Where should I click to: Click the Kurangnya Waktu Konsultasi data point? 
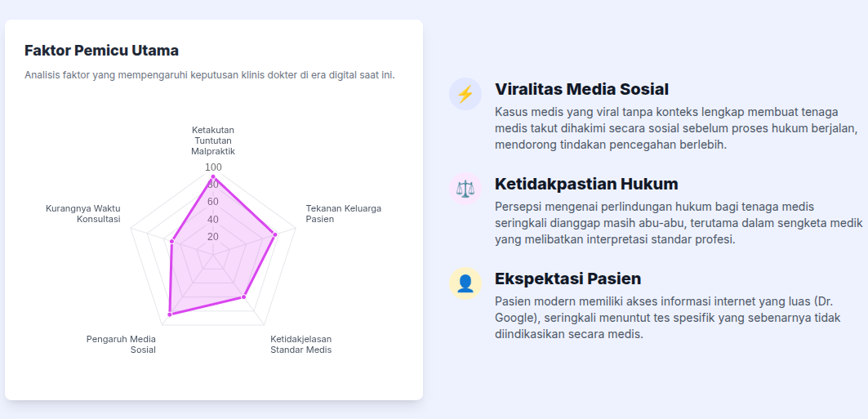(x=172, y=241)
